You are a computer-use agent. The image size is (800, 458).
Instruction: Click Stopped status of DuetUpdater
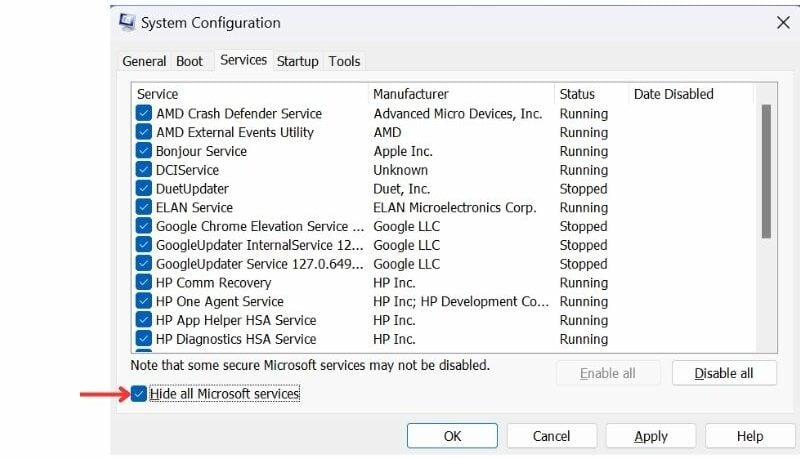[x=583, y=189]
